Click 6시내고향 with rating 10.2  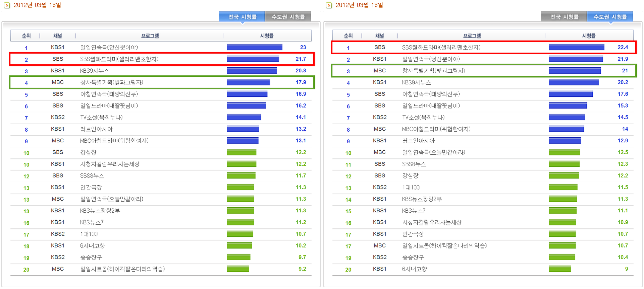click(x=93, y=246)
